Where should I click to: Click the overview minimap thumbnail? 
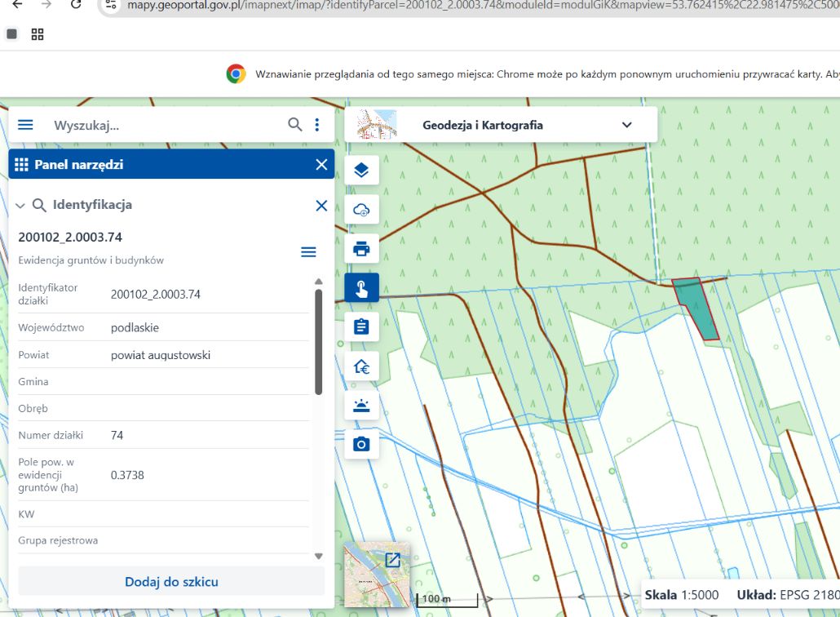[x=377, y=575]
